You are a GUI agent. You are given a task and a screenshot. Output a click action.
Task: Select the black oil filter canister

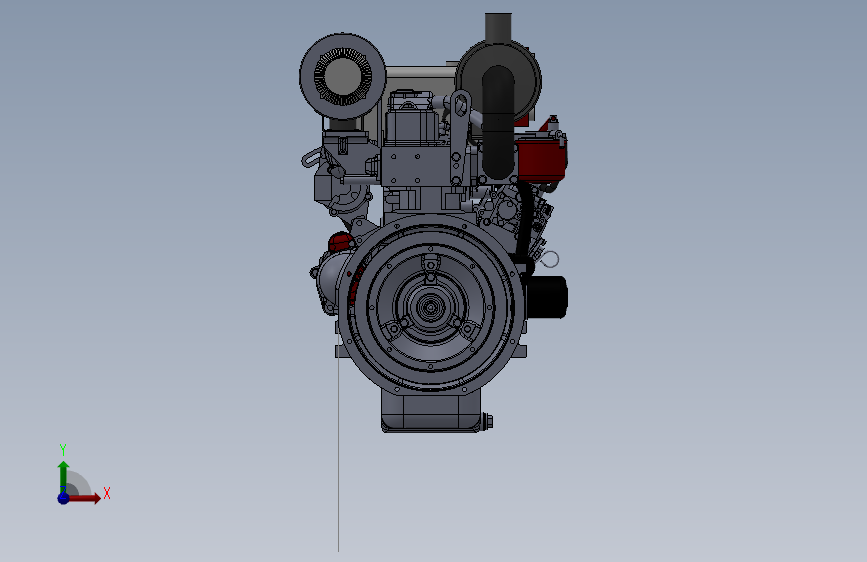[x=547, y=297]
